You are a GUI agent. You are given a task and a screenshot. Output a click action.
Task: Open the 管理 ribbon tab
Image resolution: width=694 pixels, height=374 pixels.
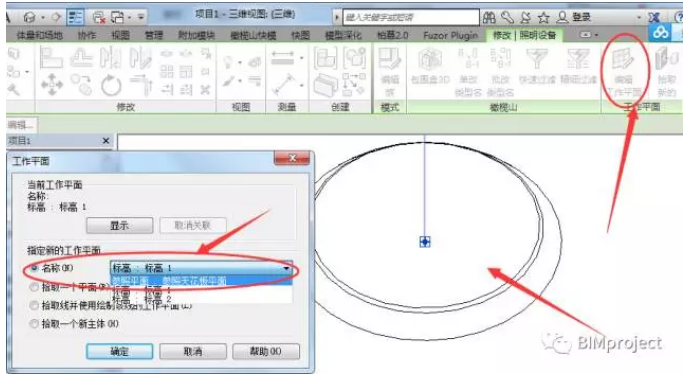click(154, 35)
